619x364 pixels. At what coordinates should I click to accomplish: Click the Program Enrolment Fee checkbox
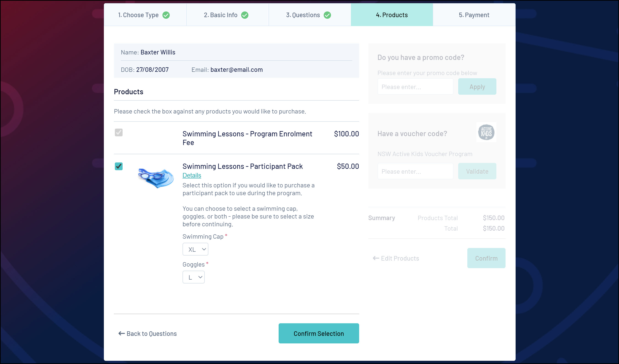click(119, 133)
